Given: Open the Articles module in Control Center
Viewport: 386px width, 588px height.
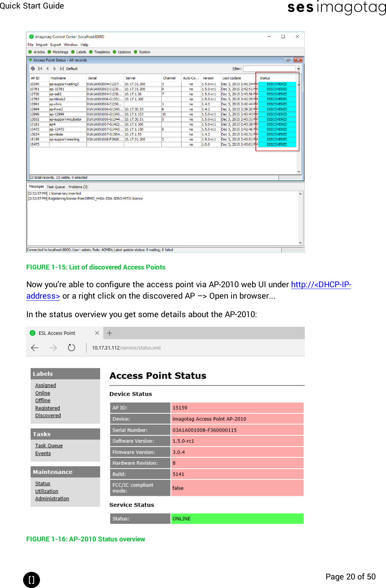Looking at the screenshot, I should [37, 52].
